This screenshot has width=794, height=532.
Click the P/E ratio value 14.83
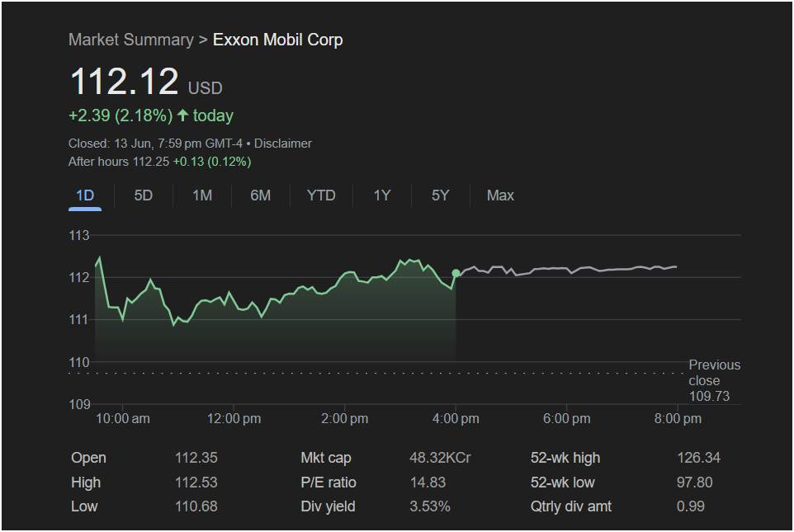428,482
